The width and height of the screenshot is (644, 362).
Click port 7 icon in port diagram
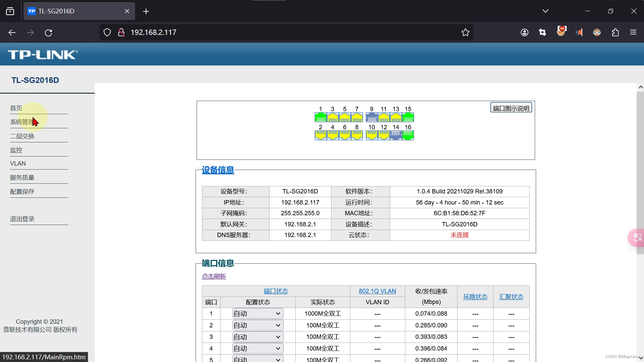(x=357, y=117)
